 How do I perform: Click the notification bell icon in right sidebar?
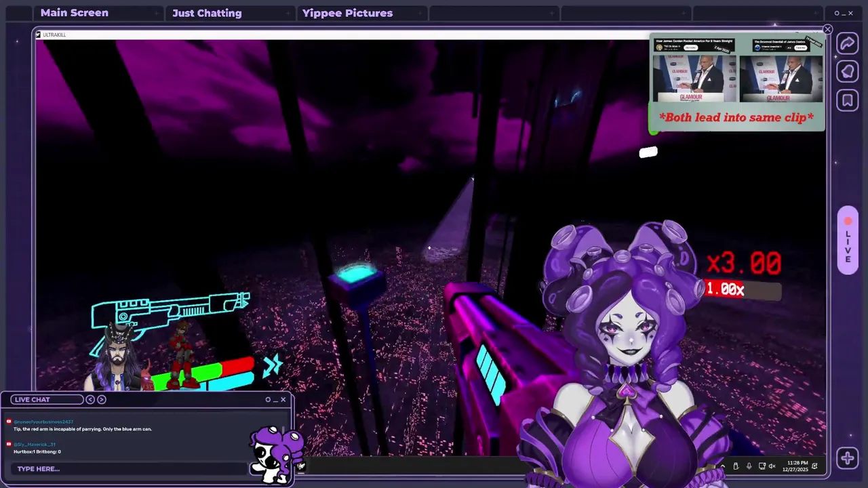[x=848, y=72]
